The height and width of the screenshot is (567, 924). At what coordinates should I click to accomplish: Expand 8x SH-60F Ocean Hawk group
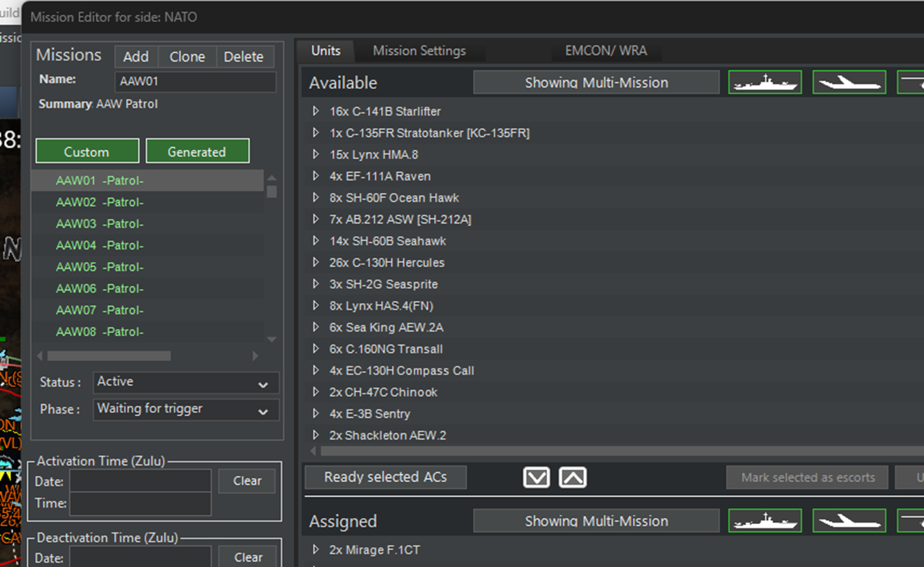click(315, 198)
